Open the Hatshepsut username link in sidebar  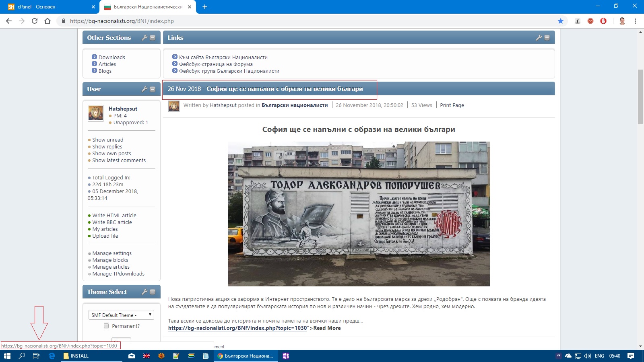click(123, 109)
